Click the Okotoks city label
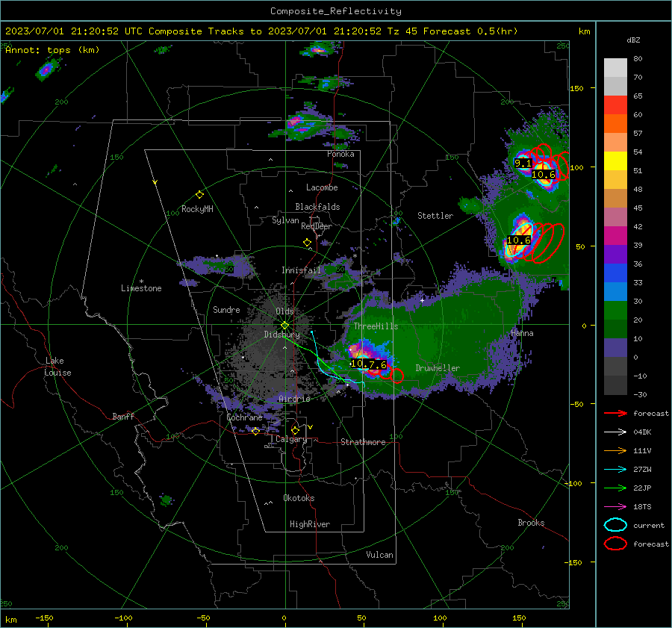672x628 pixels. coord(299,498)
